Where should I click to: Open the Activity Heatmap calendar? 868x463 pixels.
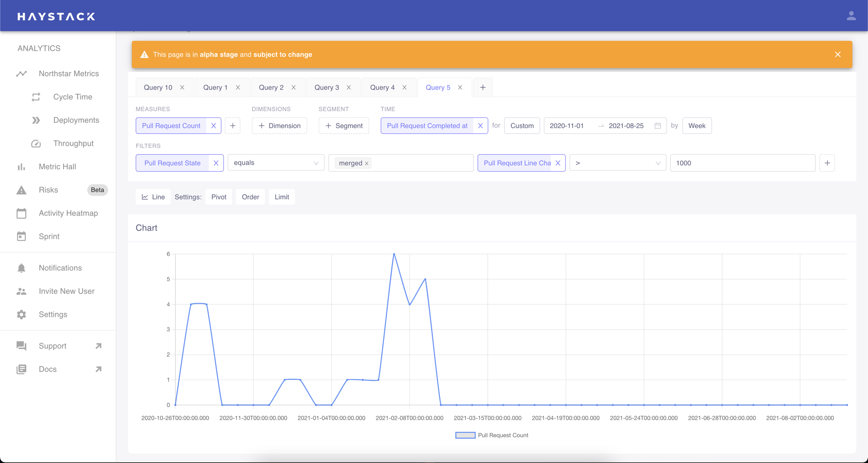[21, 213]
